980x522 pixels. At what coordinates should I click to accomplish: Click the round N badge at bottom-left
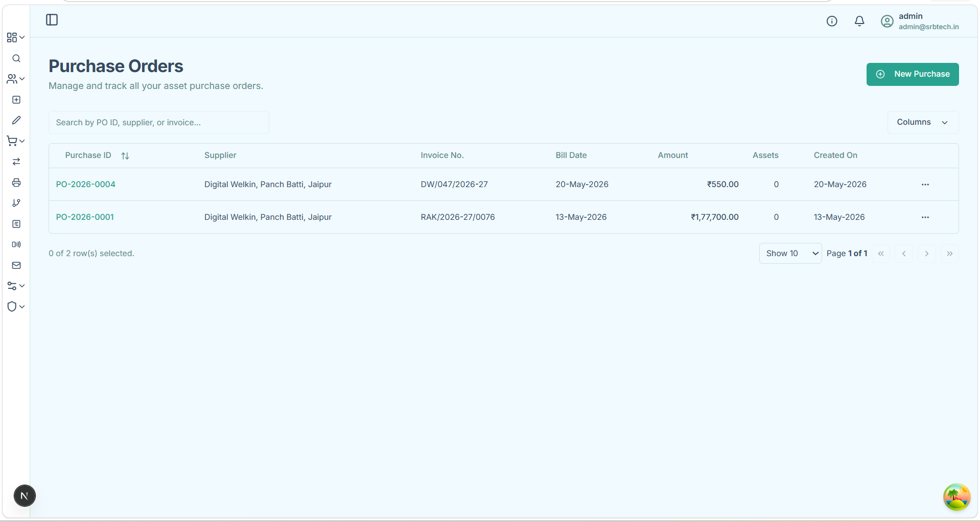(x=25, y=496)
